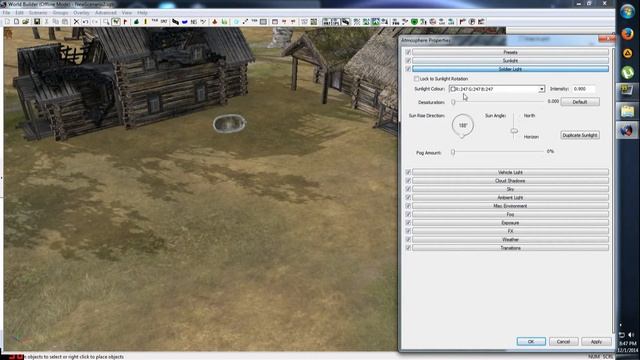This screenshot has width=640, height=360.
Task: Click the magnifier zoom toolbar icon
Action: coord(106,22)
